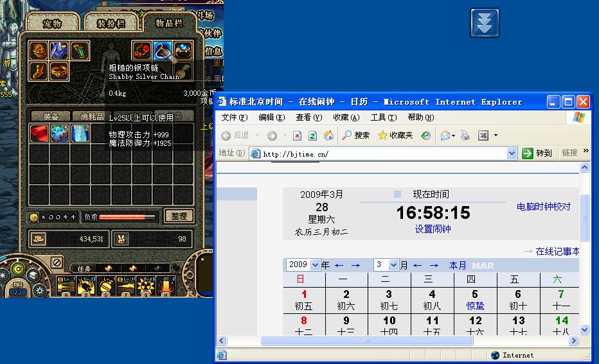Click IE Refresh button

click(x=312, y=135)
